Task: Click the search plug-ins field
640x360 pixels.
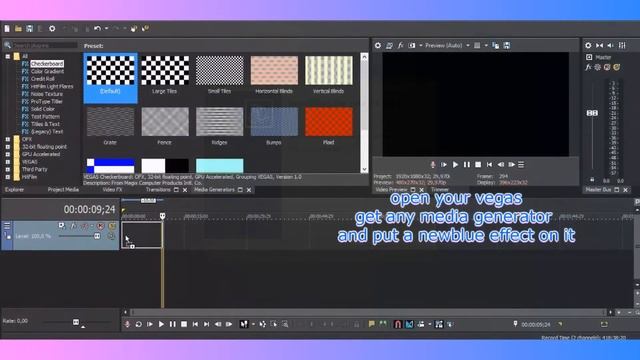Action: point(44,45)
